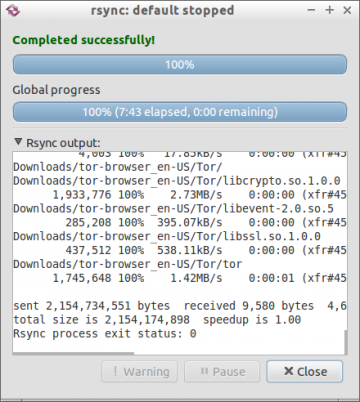This screenshot has width=360, height=402.
Task: Click the horizontal scrollbar under output text
Action: [73, 353]
